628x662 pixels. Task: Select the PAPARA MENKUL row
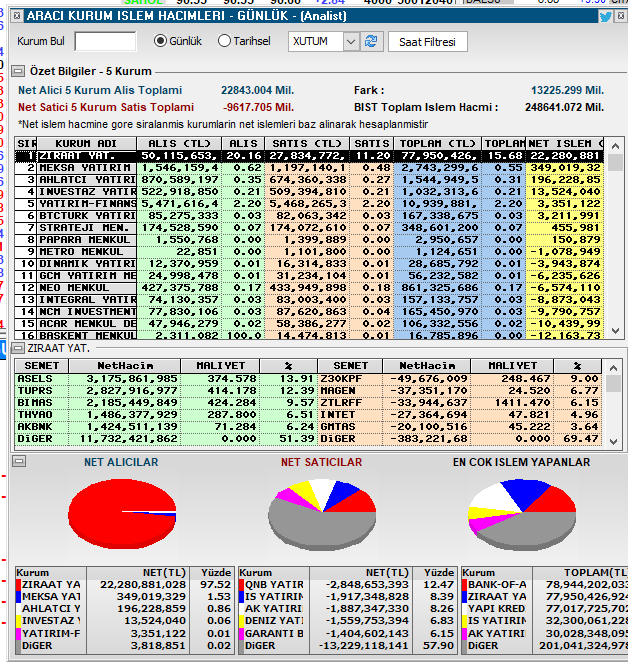[309, 240]
